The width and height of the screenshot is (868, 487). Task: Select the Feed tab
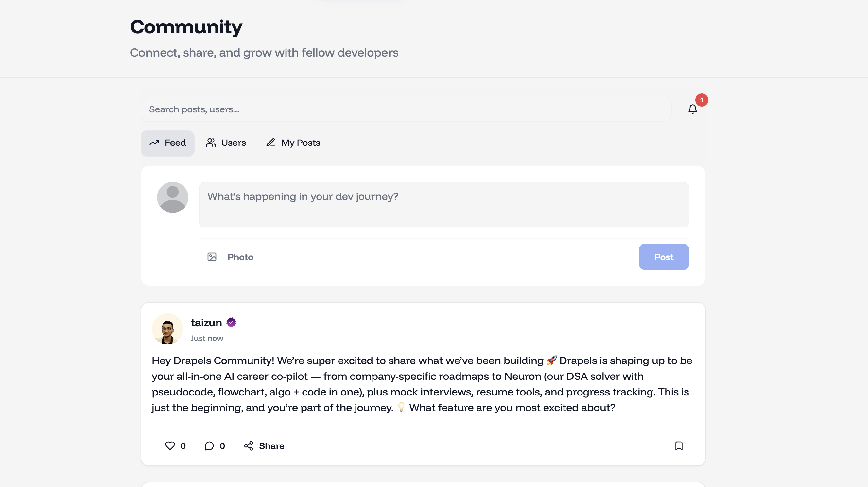pos(167,143)
